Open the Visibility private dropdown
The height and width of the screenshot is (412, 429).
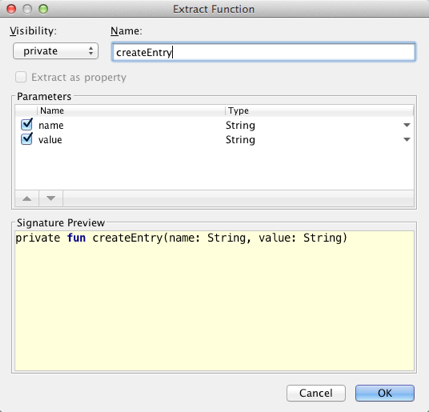pyautogui.click(x=56, y=51)
